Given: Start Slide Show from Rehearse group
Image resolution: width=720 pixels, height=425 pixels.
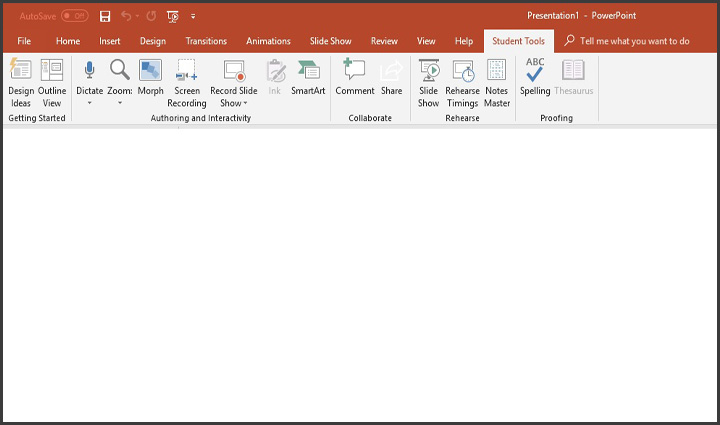Looking at the screenshot, I should point(428,83).
